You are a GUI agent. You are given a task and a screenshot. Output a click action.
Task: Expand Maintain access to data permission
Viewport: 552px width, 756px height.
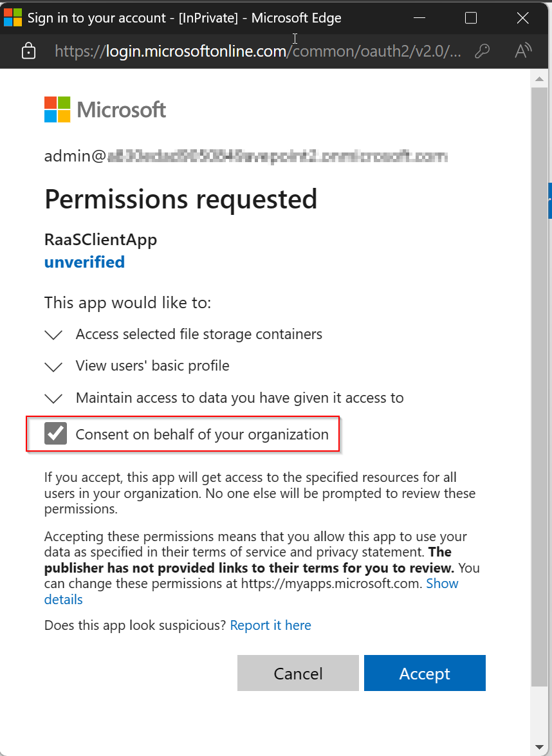click(x=53, y=398)
